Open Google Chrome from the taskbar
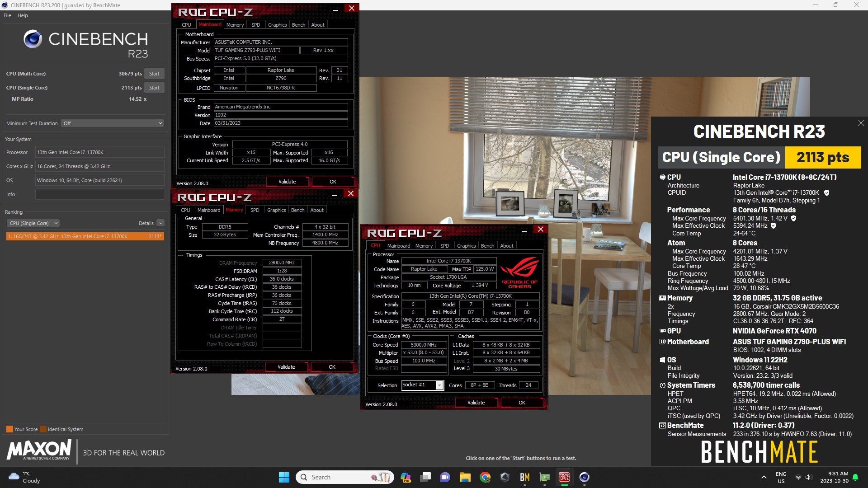The height and width of the screenshot is (488, 868). 485,477
